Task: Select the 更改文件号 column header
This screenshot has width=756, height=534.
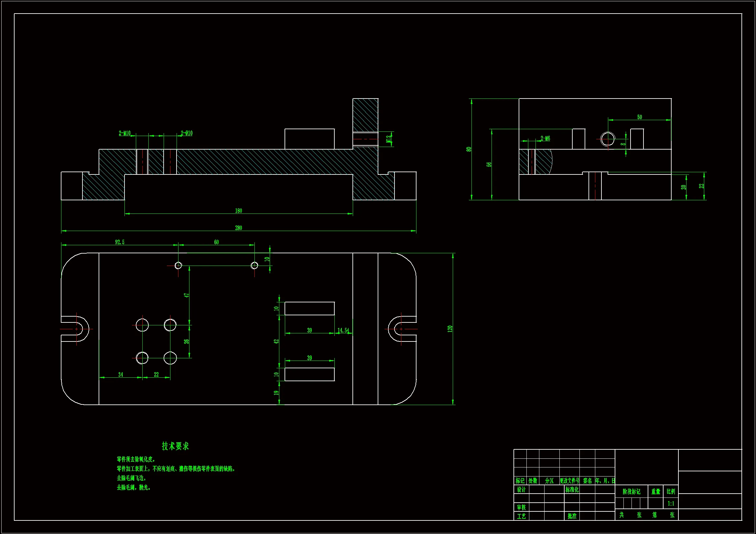Action: tap(569, 481)
